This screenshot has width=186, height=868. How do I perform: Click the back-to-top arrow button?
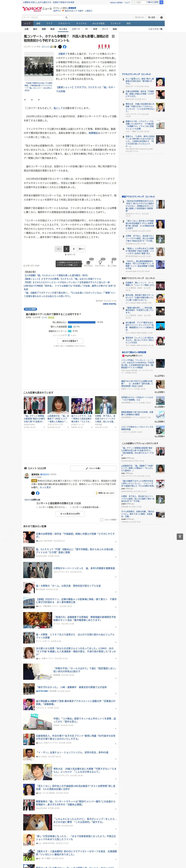point(180,536)
